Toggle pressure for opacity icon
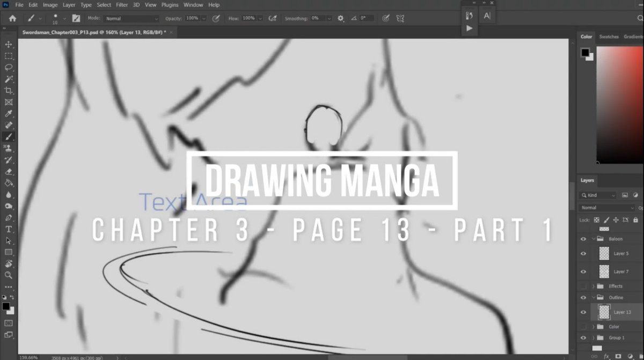This screenshot has width=644, height=360. (216, 18)
